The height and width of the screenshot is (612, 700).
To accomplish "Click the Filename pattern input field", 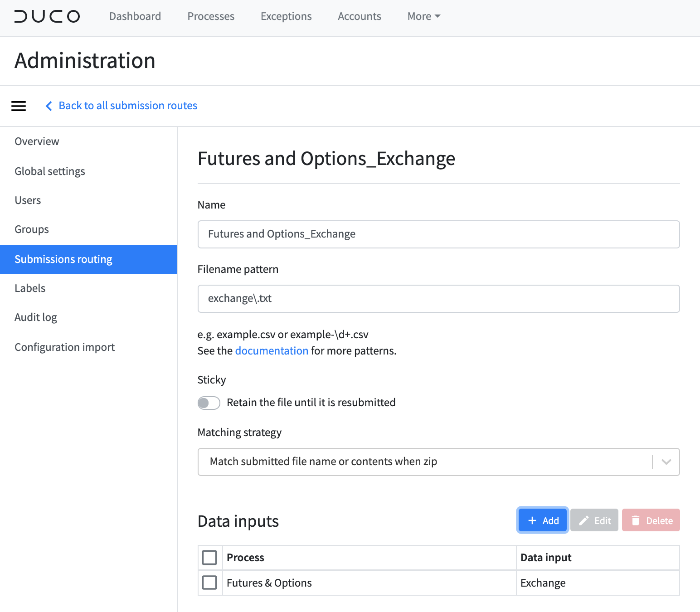I will pyautogui.click(x=438, y=299).
